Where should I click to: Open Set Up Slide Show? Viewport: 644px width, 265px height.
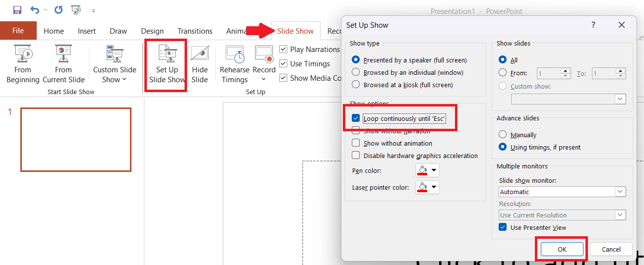(x=167, y=64)
